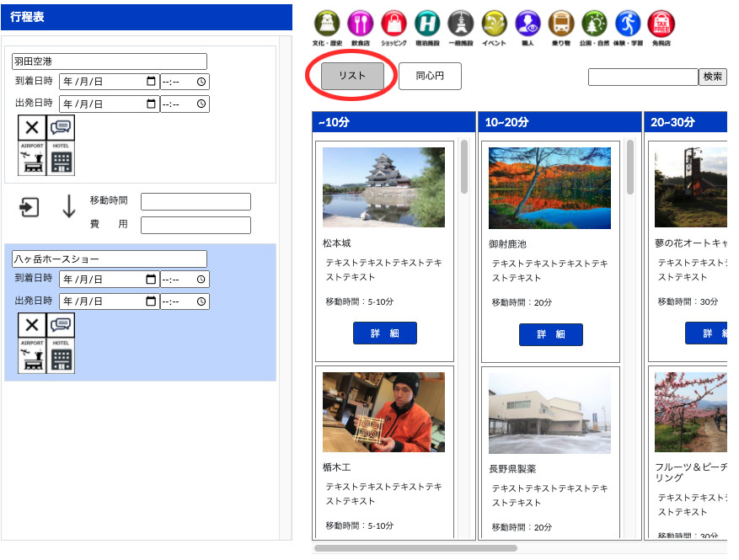Image resolution: width=739 pixels, height=560 pixels.
Task: Set HOTEL type for 八ヶ岳ホースショー stop
Action: coord(61,356)
